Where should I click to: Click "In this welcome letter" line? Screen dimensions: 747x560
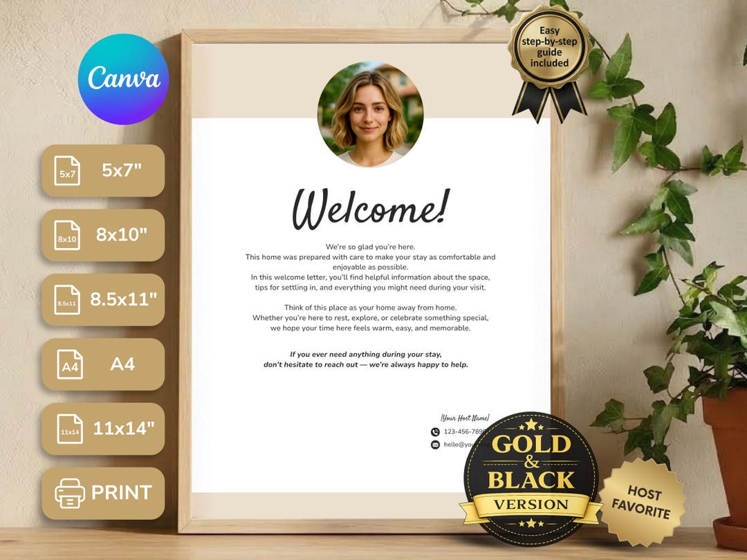tap(371, 277)
